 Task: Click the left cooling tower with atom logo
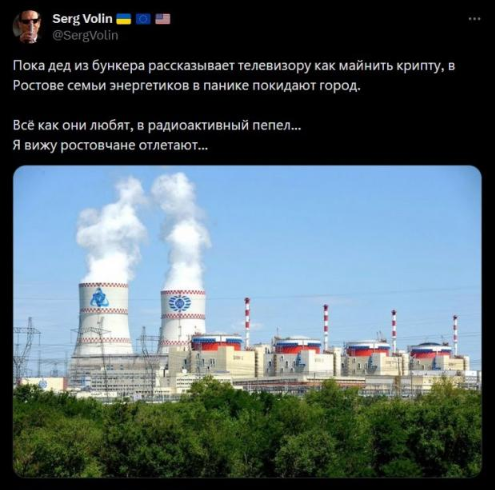(103, 318)
